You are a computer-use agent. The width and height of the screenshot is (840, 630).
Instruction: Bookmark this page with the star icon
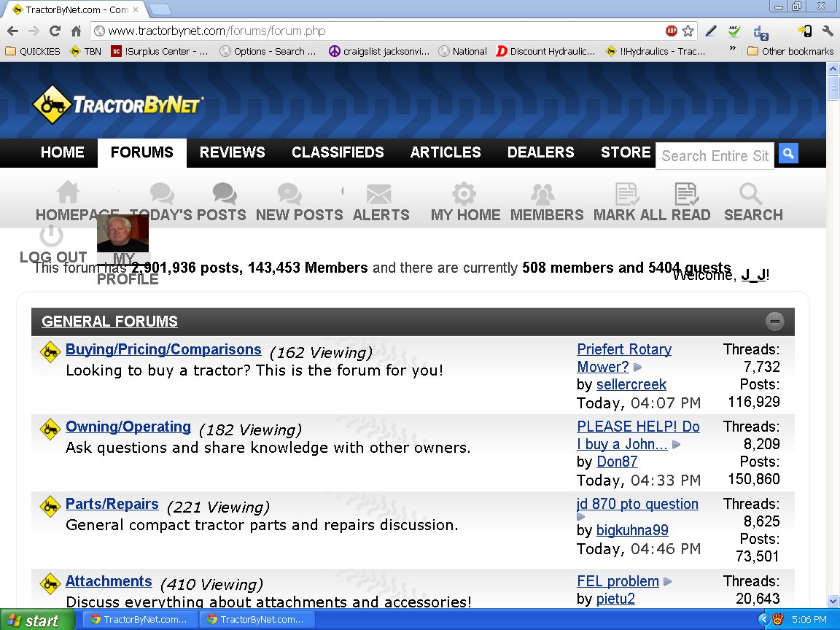(688, 31)
